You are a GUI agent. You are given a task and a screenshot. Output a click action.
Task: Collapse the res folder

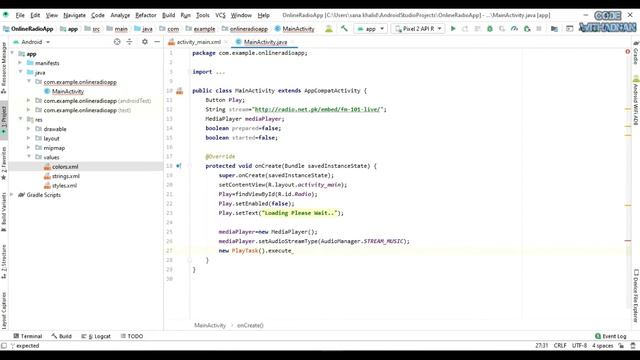[20, 119]
